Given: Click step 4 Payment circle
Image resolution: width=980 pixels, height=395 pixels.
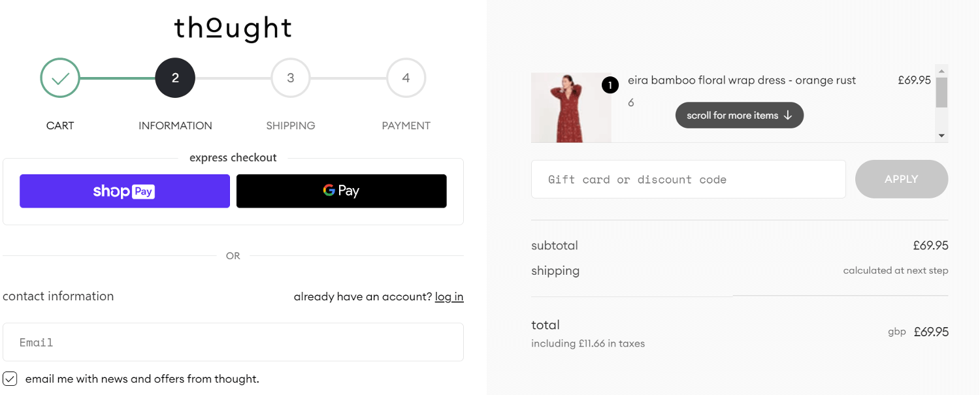Looking at the screenshot, I should point(406,77).
